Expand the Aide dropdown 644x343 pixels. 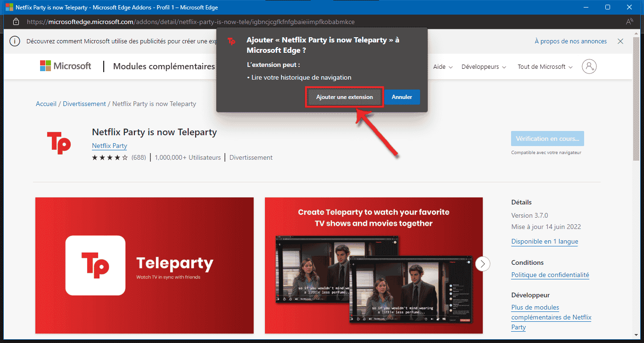[443, 67]
